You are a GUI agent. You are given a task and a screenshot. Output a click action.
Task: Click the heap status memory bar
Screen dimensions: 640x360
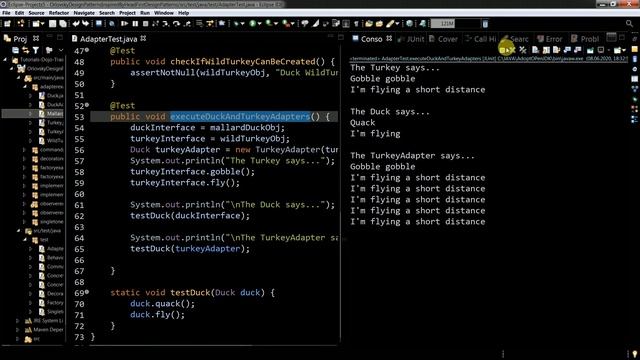click(x=455, y=24)
